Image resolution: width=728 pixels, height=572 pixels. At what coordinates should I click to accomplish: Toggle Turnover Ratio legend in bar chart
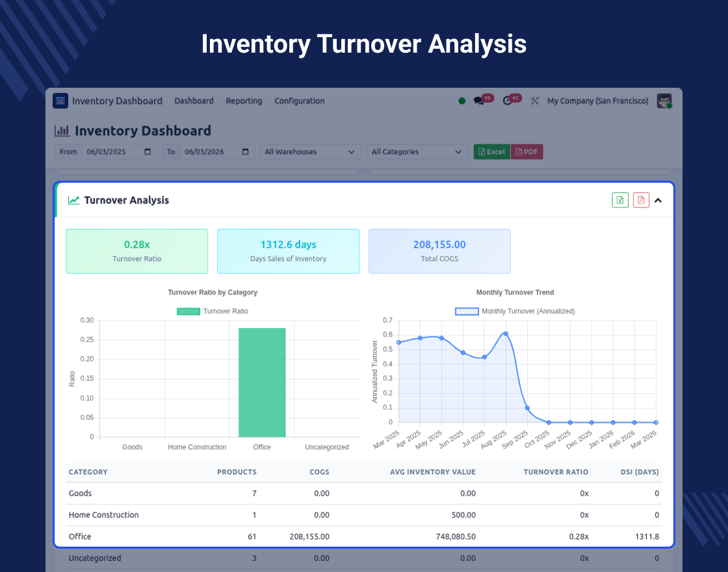[x=213, y=311]
